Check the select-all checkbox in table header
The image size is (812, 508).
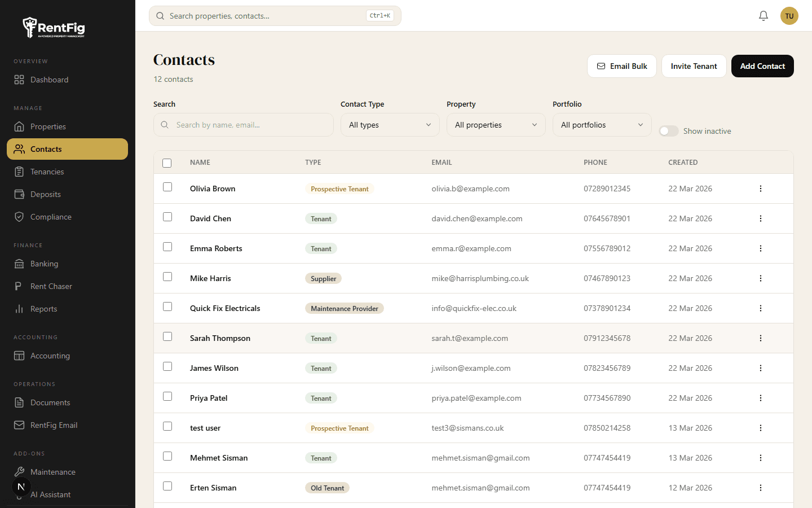[167, 163]
